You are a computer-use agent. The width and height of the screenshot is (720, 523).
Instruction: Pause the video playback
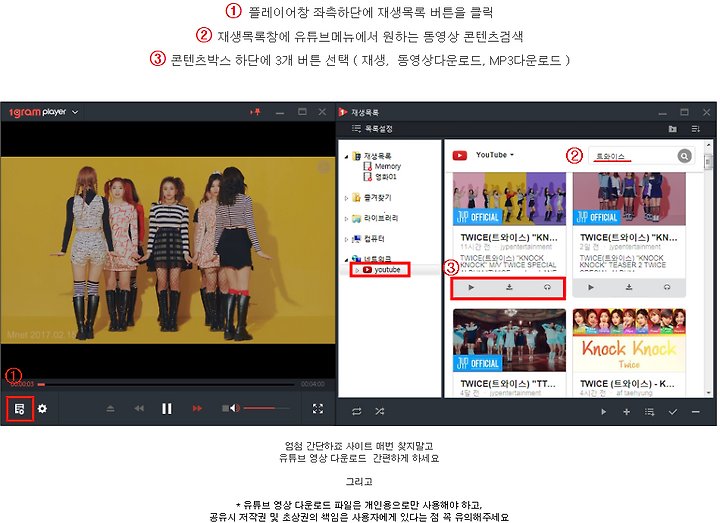[x=167, y=409]
